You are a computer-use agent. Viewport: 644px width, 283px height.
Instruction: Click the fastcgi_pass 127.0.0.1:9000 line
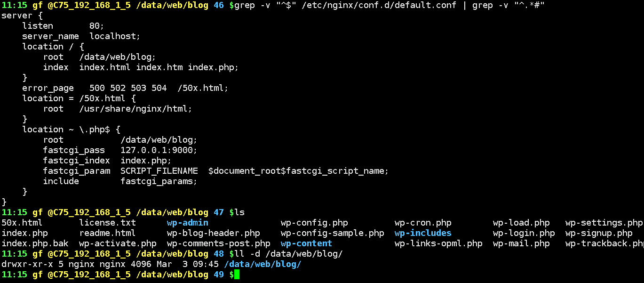[x=120, y=150]
